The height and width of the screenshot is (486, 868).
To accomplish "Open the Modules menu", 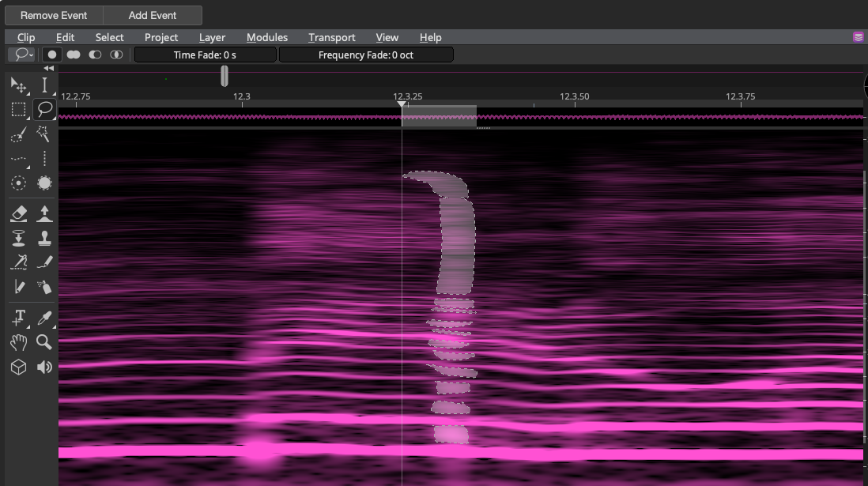I will click(x=267, y=38).
